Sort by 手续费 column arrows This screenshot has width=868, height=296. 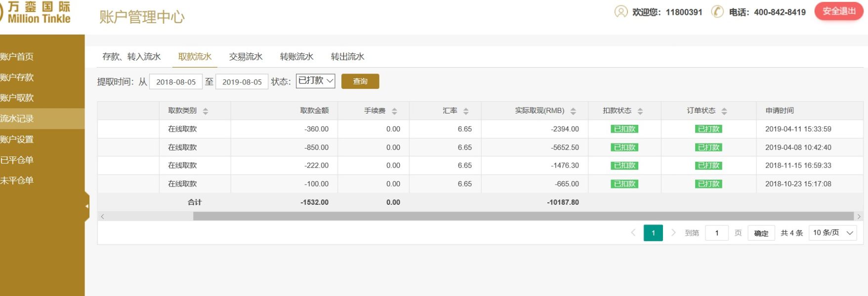tap(394, 111)
